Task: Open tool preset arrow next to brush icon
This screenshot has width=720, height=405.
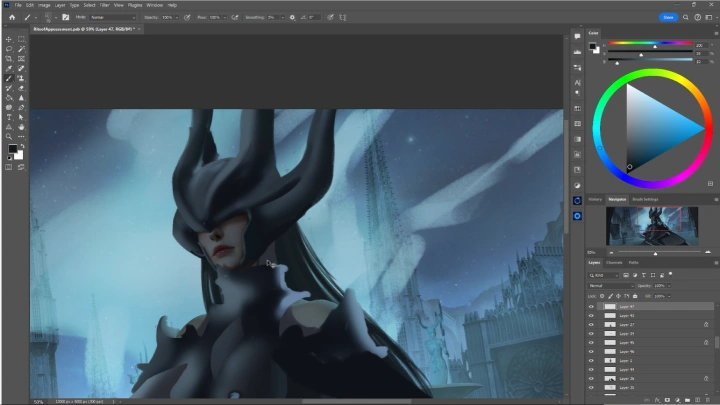Action: 36,17
